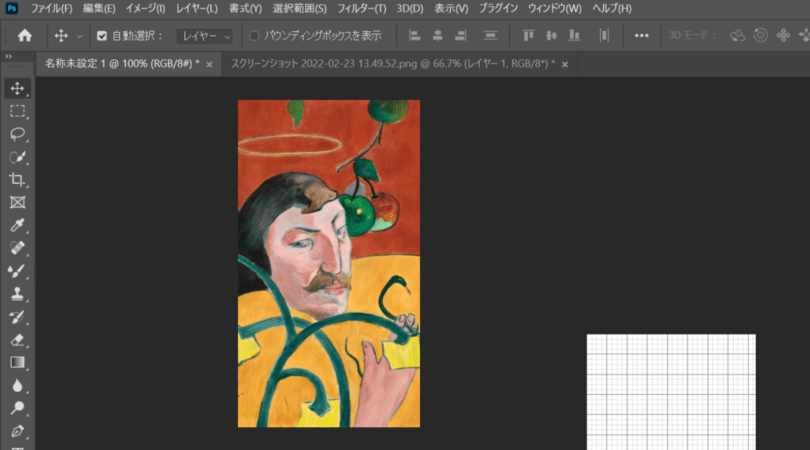Open the イメージ(I) menu

click(x=145, y=9)
